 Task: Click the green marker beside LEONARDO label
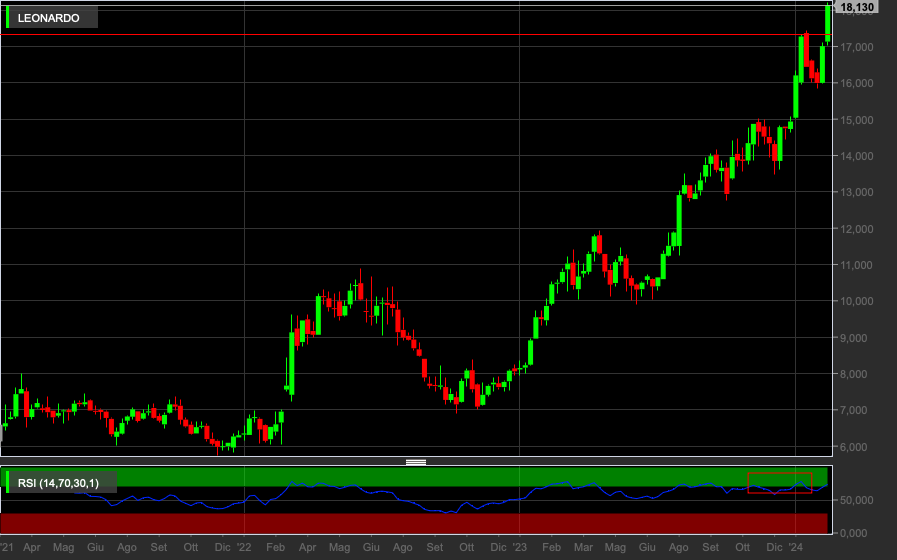7,18
